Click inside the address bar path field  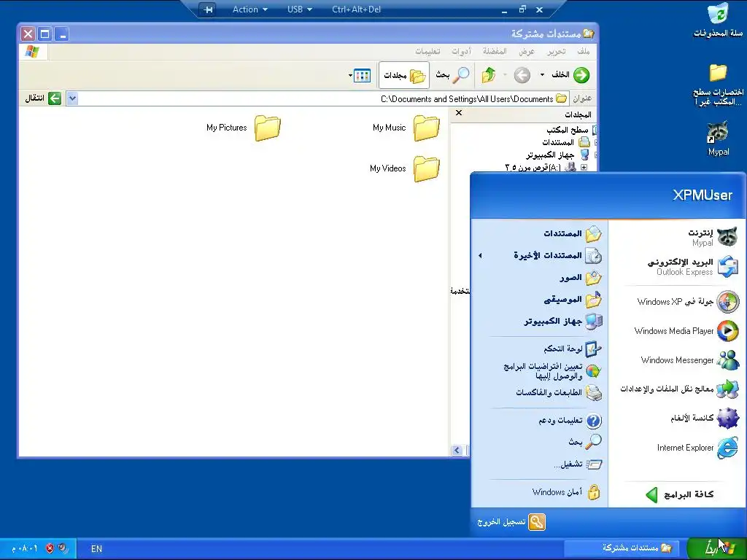(x=320, y=98)
